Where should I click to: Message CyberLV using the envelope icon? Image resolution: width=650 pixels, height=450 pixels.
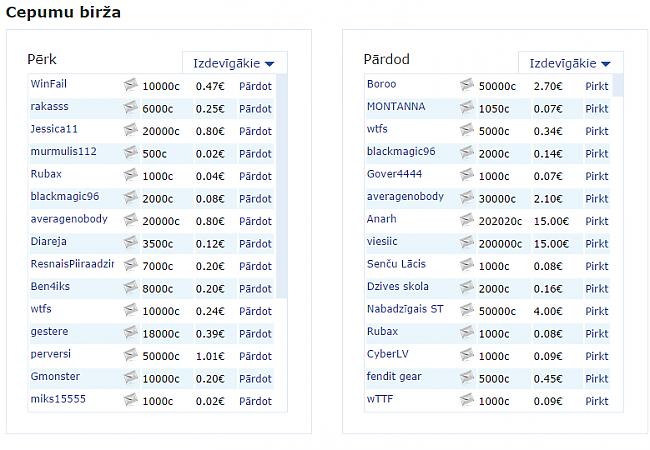(467, 355)
